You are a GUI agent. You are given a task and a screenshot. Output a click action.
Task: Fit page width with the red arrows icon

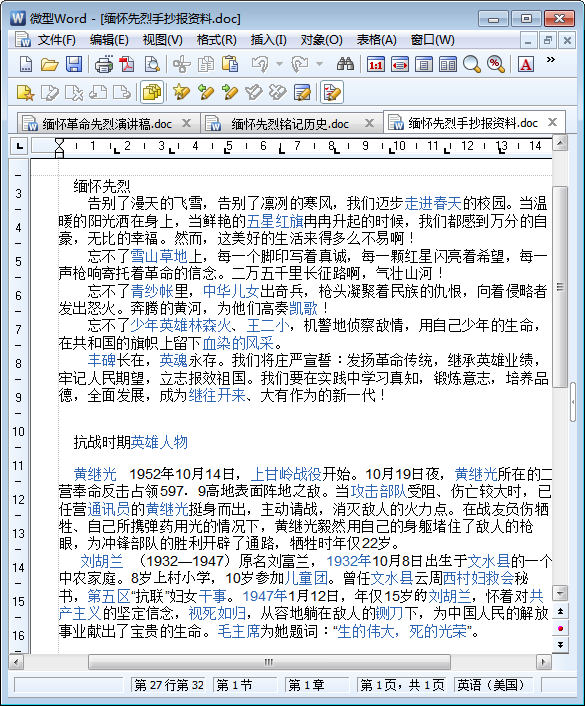point(400,64)
